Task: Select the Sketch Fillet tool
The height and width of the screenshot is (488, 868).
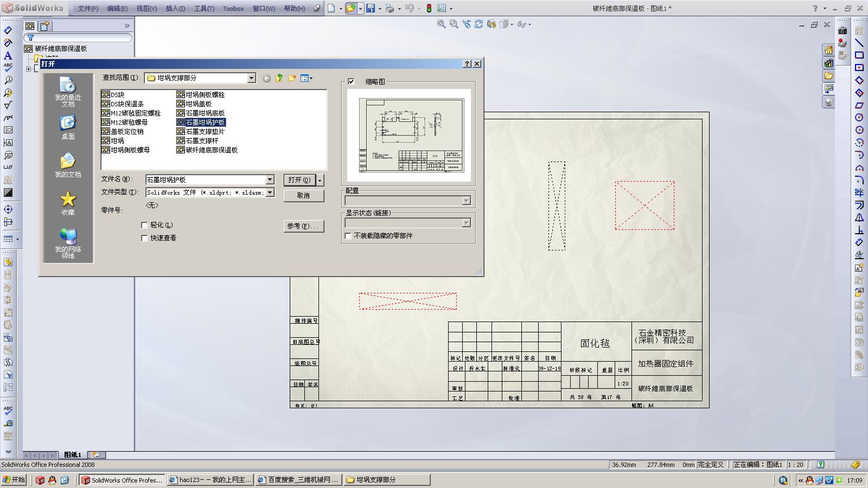Action: pyautogui.click(x=859, y=180)
